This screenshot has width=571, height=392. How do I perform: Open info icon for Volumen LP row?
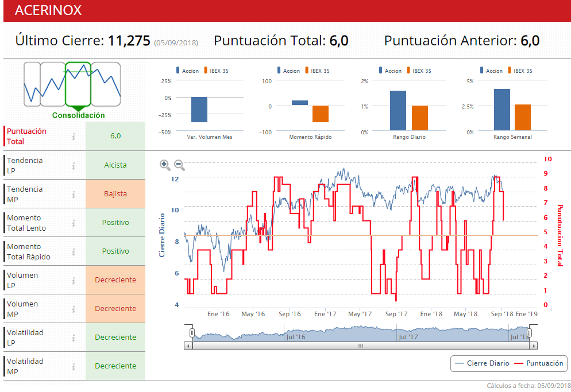tap(74, 281)
